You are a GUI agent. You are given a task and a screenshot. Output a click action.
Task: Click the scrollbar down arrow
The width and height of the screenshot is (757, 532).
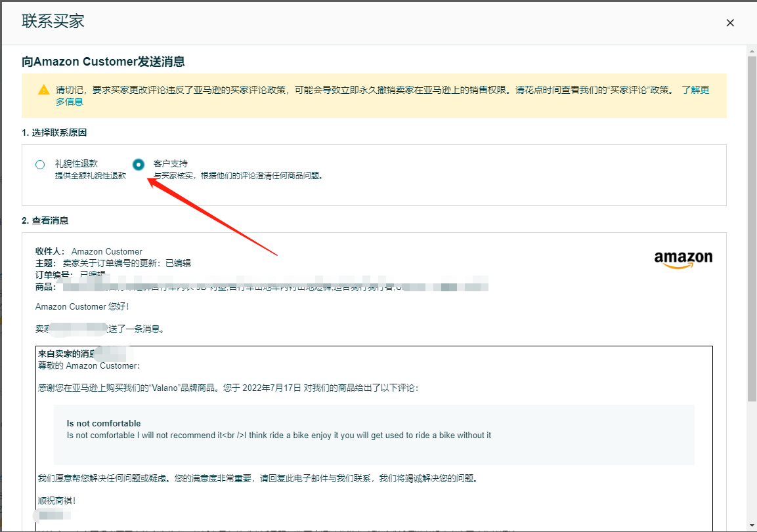coord(752,525)
